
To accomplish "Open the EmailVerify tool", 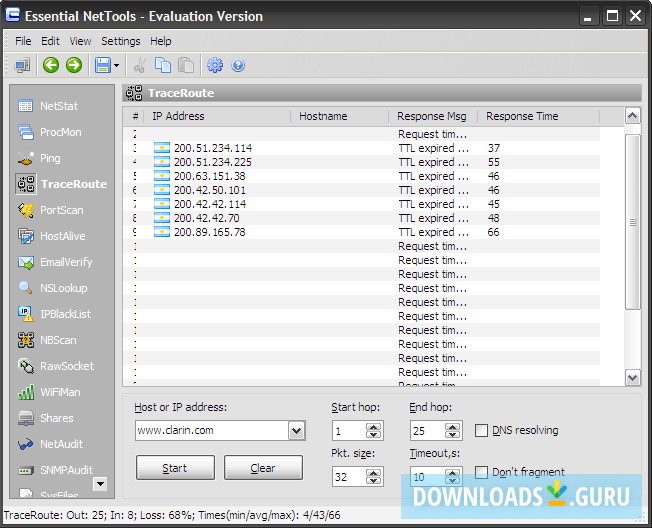I will point(55,262).
